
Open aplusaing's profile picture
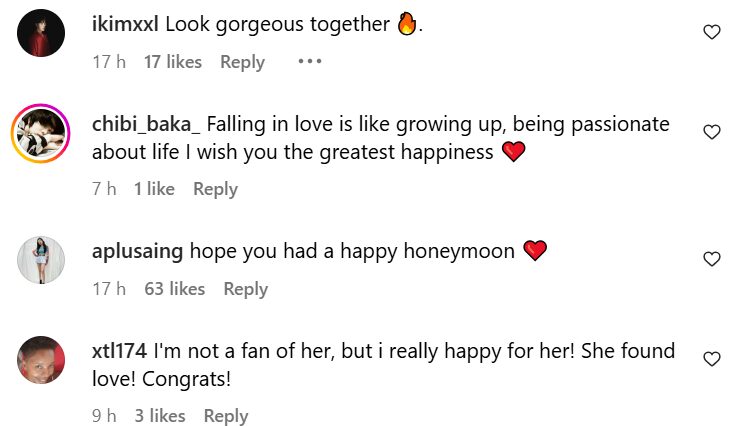[x=41, y=259]
